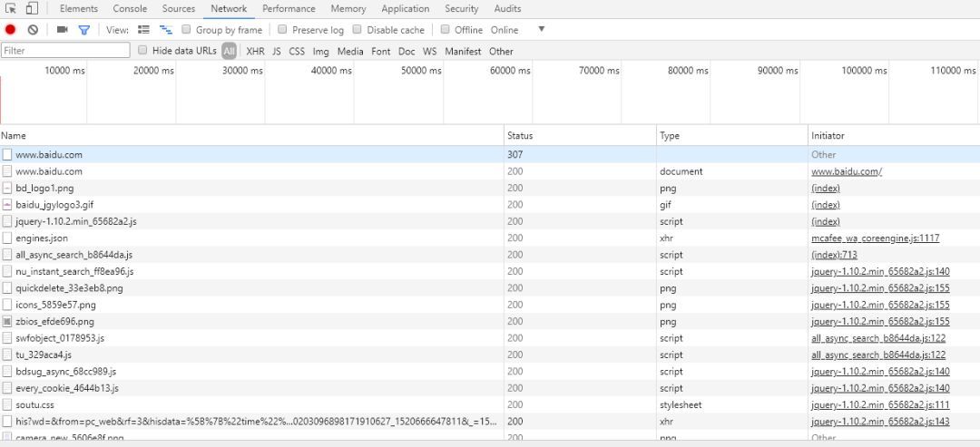Switch to the Console tab

130,9
